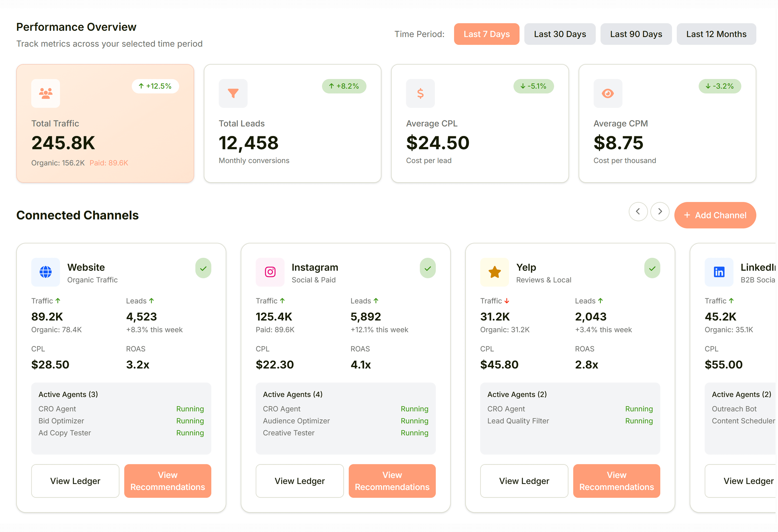Click the Average CPL dollar icon
Screen dimensions: 778x532
pos(420,93)
